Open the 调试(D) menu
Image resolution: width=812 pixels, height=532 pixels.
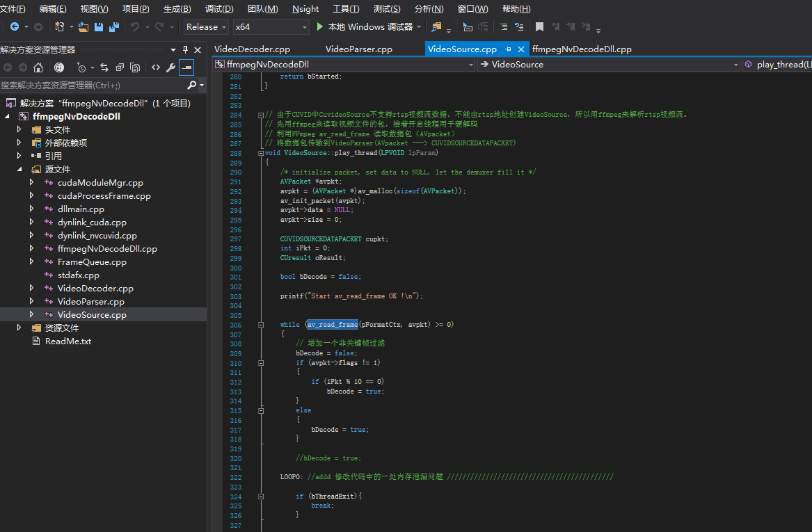(218, 9)
